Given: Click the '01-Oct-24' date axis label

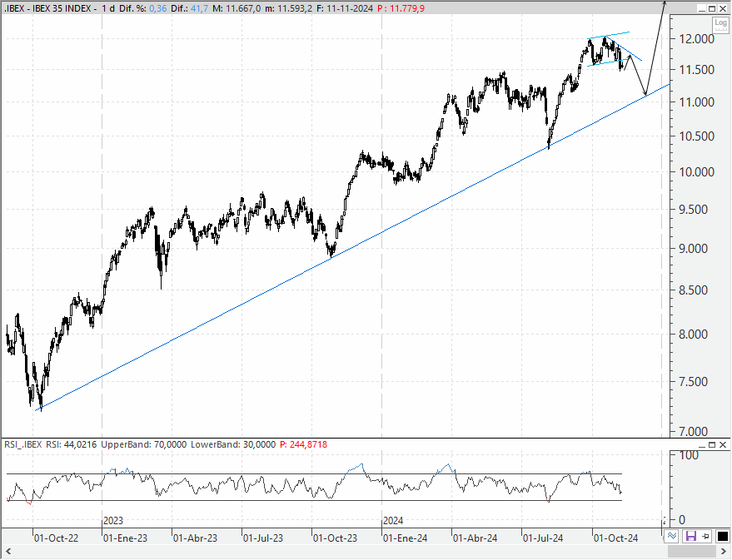Looking at the screenshot, I should point(615,538).
